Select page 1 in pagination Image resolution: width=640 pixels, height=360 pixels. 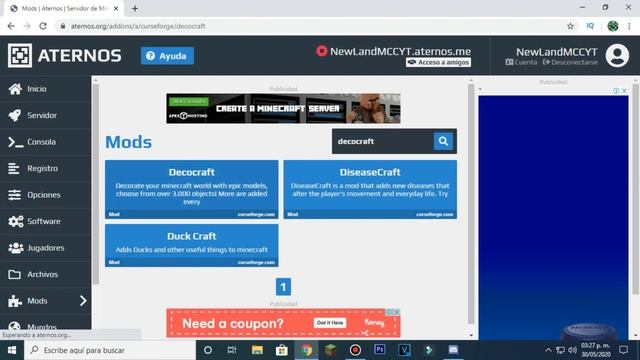[283, 287]
